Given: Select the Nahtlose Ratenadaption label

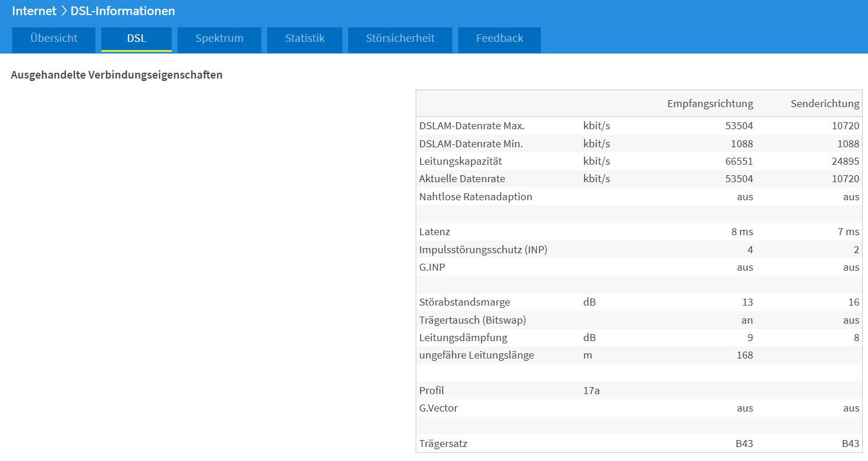Looking at the screenshot, I should pyautogui.click(x=476, y=197).
